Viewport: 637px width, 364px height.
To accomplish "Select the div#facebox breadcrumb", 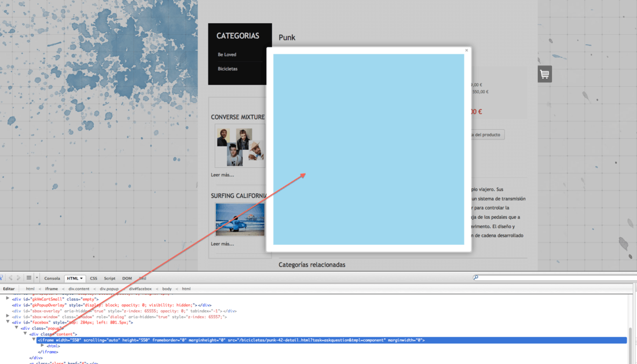I will click(140, 289).
